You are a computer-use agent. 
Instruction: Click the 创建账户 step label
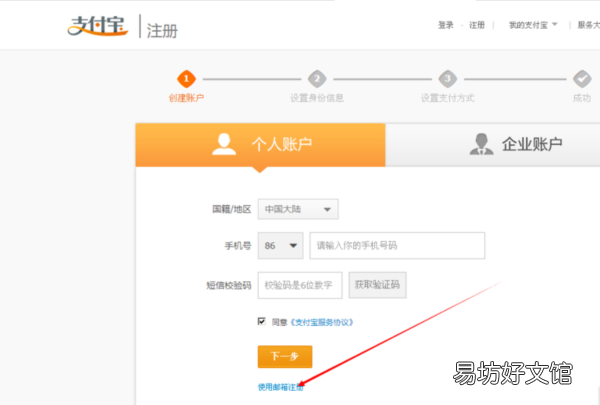(x=186, y=98)
